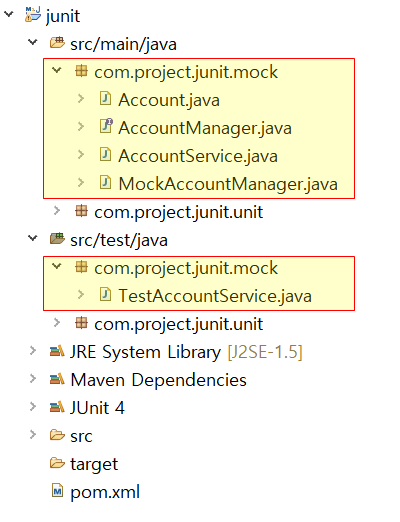400x522 pixels.
Task: Select the pom.xml file name
Action: [105, 492]
